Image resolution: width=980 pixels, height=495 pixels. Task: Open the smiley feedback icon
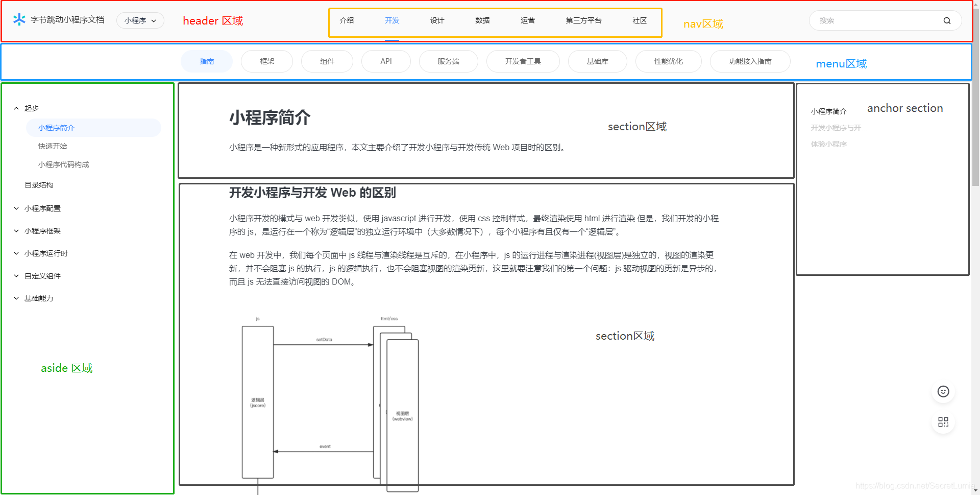tap(943, 391)
